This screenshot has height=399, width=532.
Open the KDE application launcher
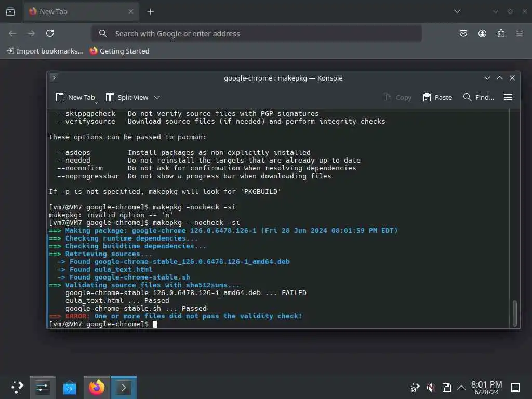point(17,387)
